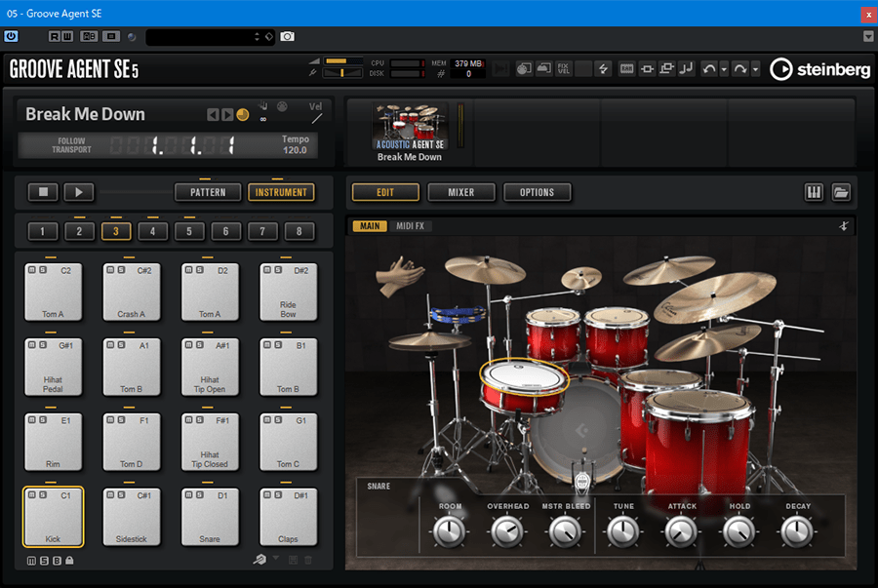Mute the Kick pad with its M button
The width and height of the screenshot is (878, 588).
[x=32, y=494]
